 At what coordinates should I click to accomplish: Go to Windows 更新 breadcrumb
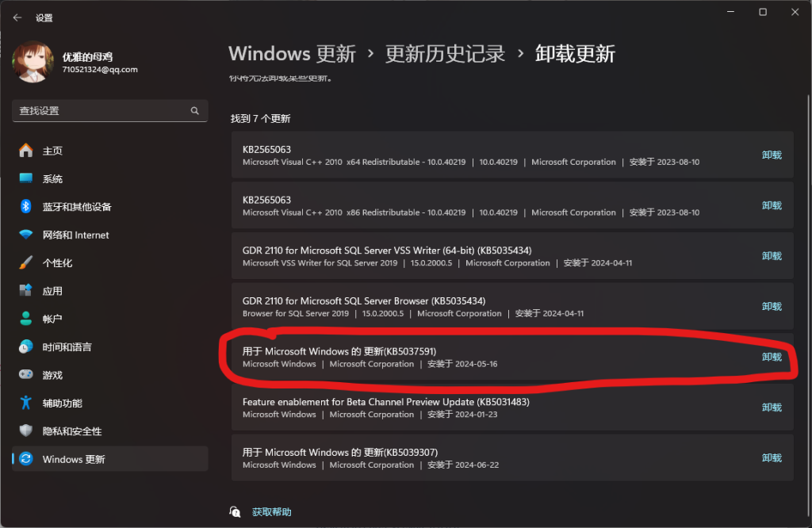coord(292,54)
